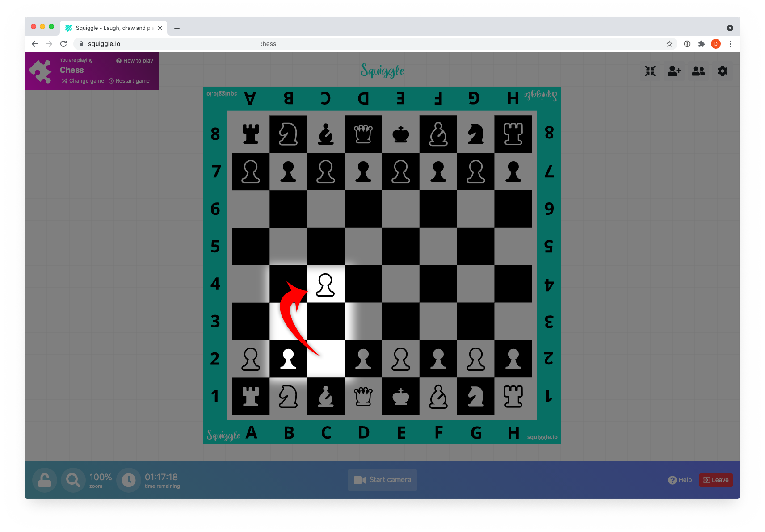This screenshot has width=765, height=532.
Task: Open the Chrome three-dot menu
Action: (x=730, y=44)
